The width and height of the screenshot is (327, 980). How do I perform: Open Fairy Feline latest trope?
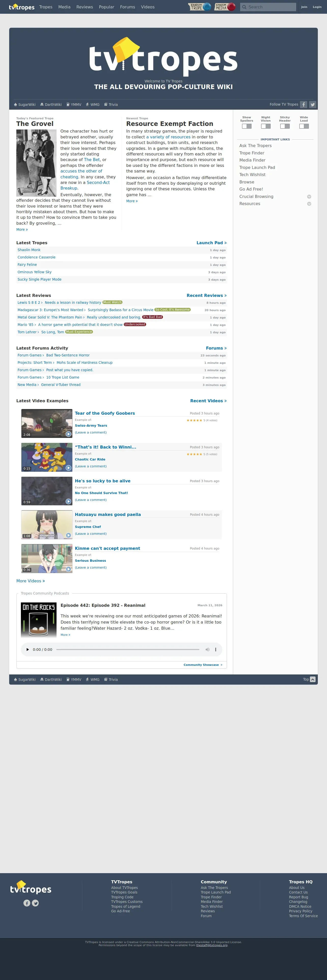point(27,265)
